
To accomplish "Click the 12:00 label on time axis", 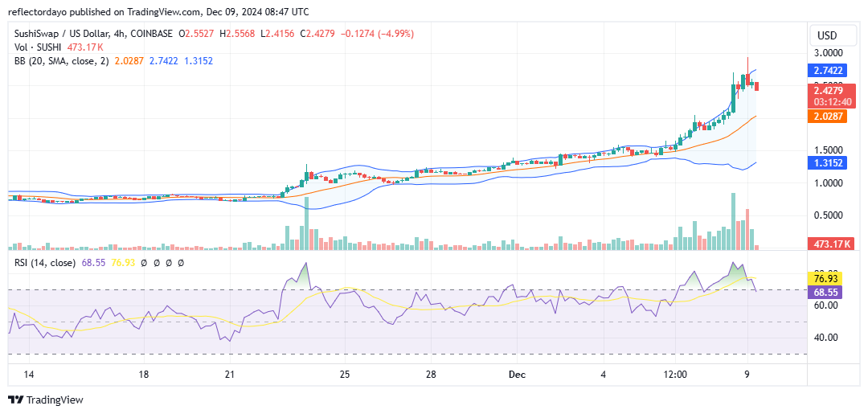I will (675, 375).
